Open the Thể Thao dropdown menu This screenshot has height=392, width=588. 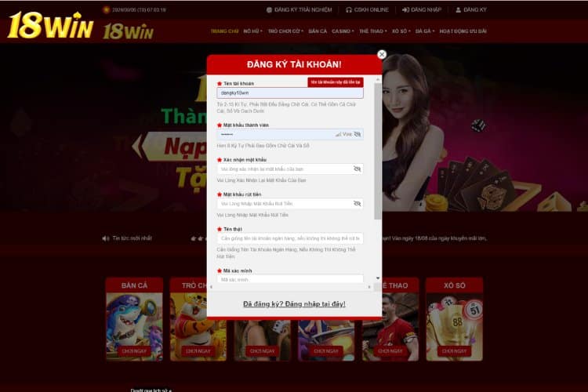[x=372, y=31]
